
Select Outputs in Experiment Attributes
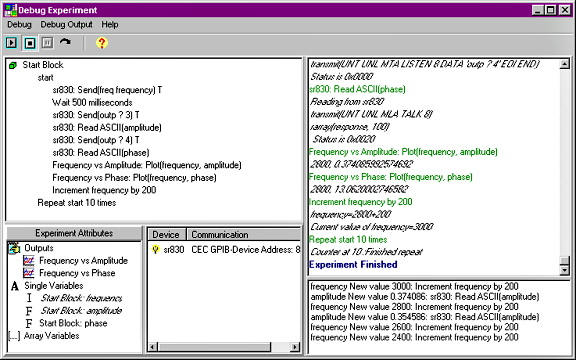pyautogui.click(x=39, y=248)
